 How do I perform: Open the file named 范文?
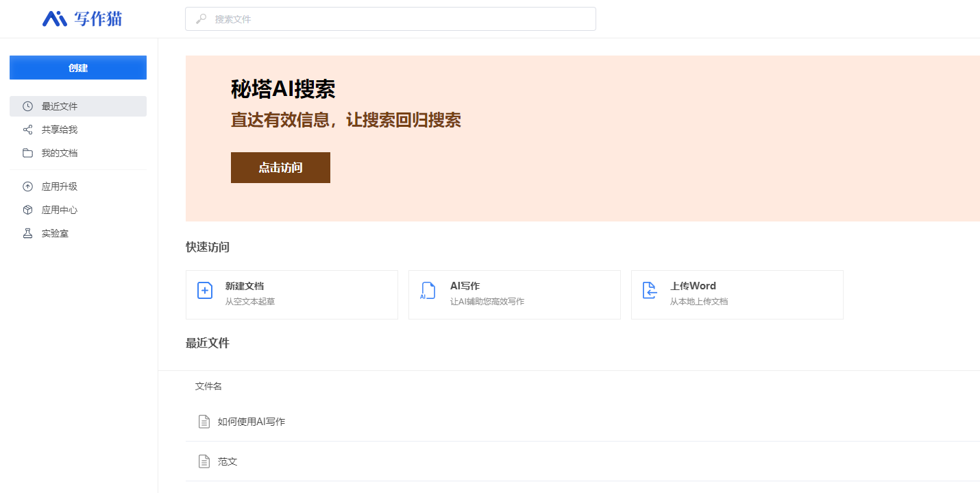pos(228,461)
